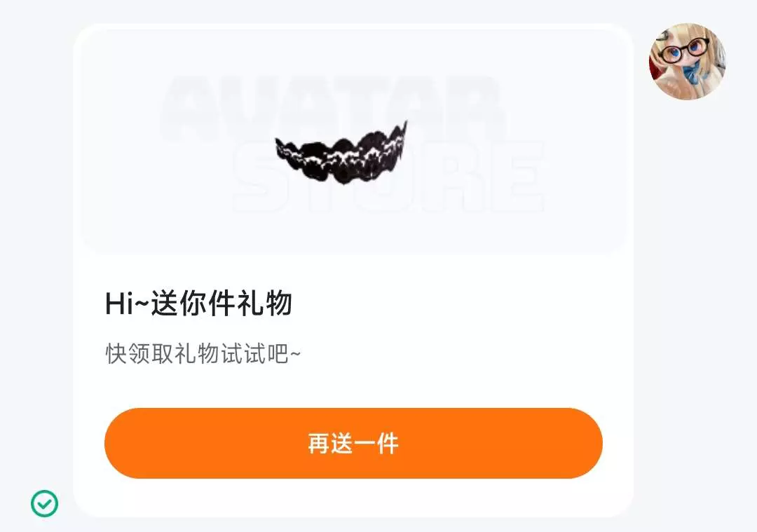Image resolution: width=757 pixels, height=532 pixels.
Task: Click the tilde at the end of the subtitle
Action: click(x=296, y=355)
